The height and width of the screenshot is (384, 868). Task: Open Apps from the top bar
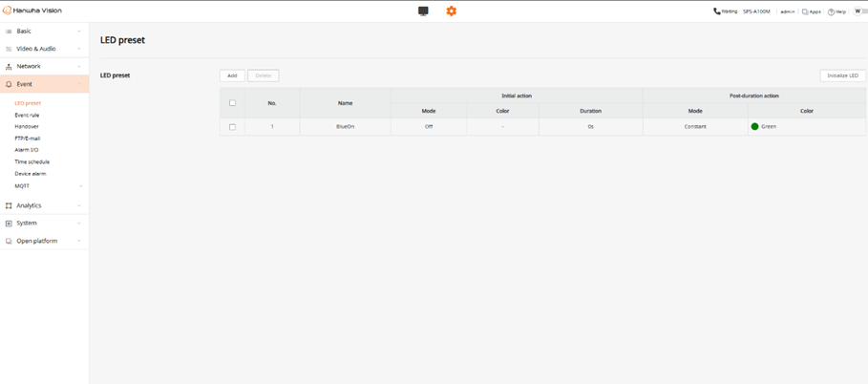811,11
